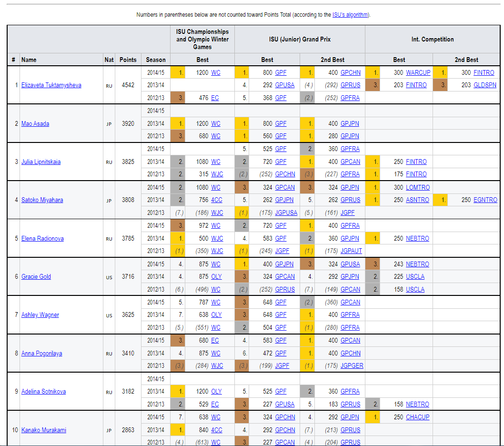The height and width of the screenshot is (446, 504).
Task: Open Elizaveta Tuktamysheva's profile link
Action: tap(51, 85)
